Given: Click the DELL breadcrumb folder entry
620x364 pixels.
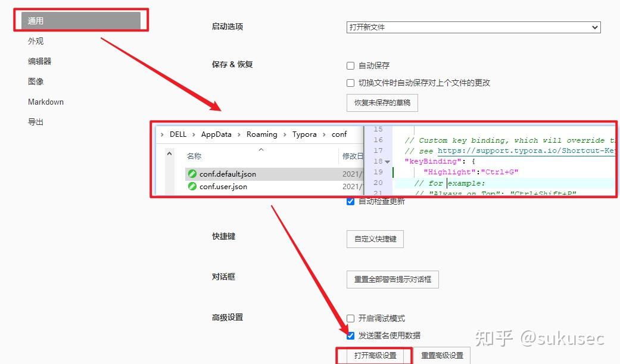Looking at the screenshot, I should tap(178, 134).
